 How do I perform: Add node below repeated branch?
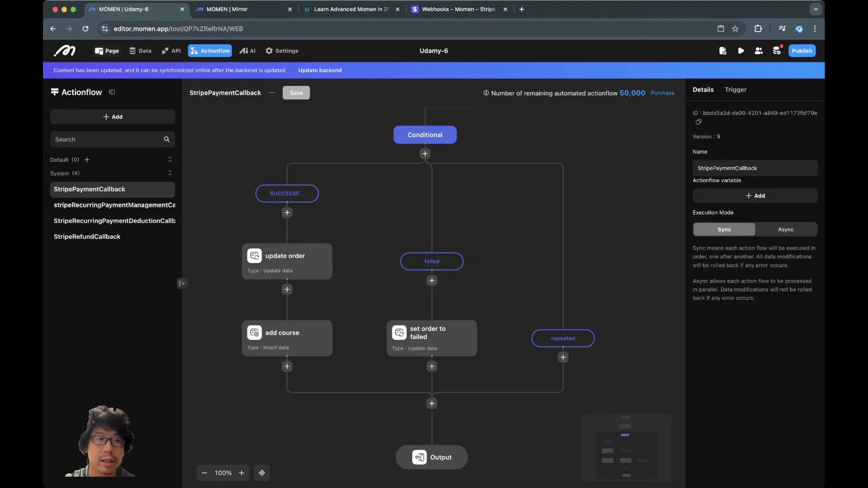(563, 357)
